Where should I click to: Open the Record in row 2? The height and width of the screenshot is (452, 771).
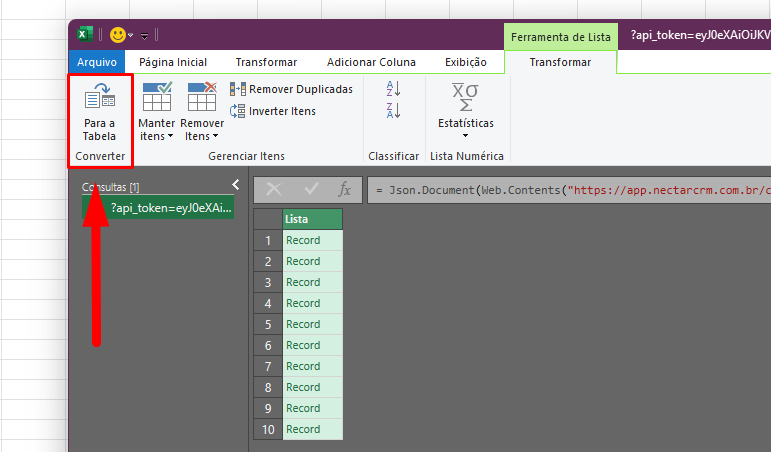point(303,261)
